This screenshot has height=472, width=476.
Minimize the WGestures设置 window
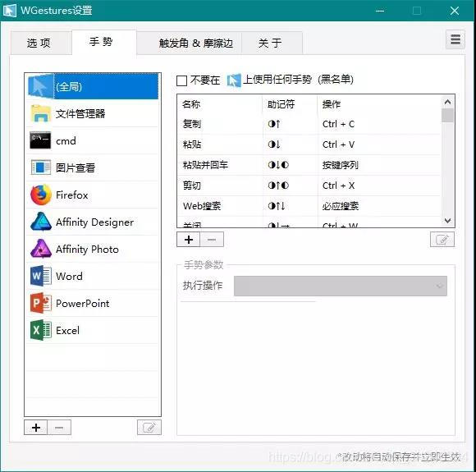(380, 11)
